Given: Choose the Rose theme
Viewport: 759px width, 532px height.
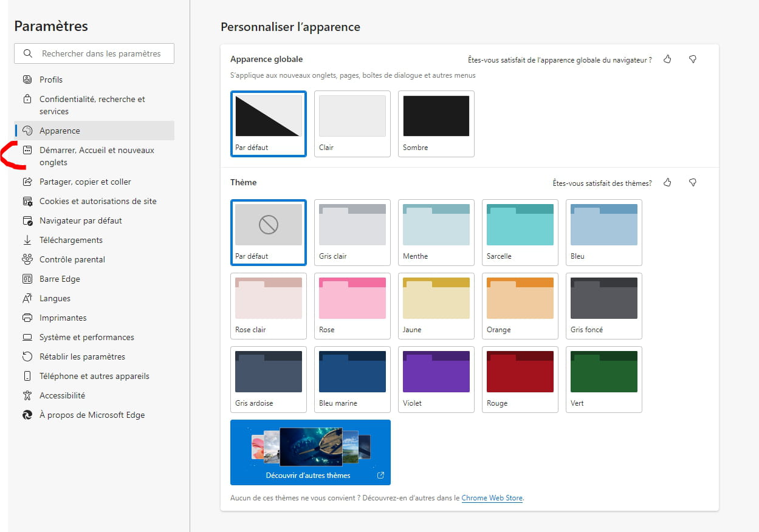Looking at the screenshot, I should point(352,306).
